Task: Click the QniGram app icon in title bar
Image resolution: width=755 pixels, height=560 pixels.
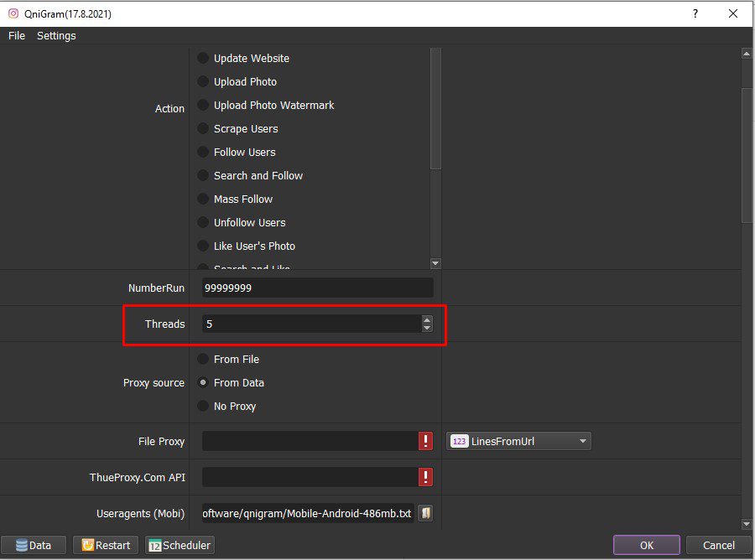Action: point(13,13)
